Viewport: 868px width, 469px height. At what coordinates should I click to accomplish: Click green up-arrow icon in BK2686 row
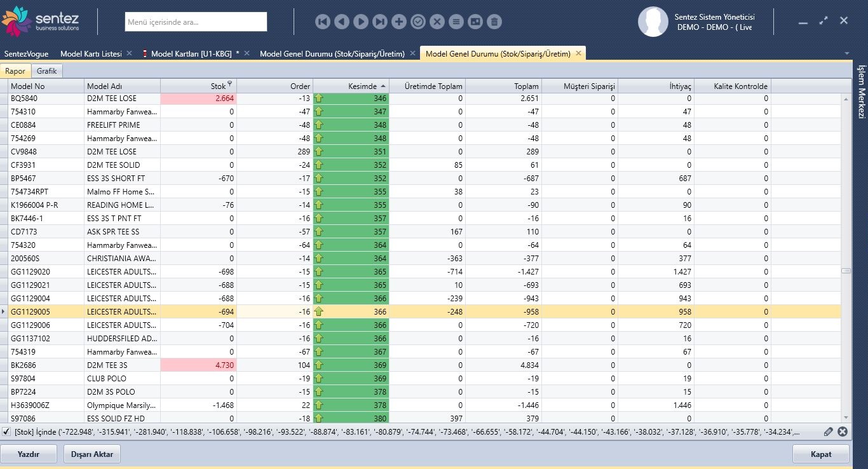319,365
